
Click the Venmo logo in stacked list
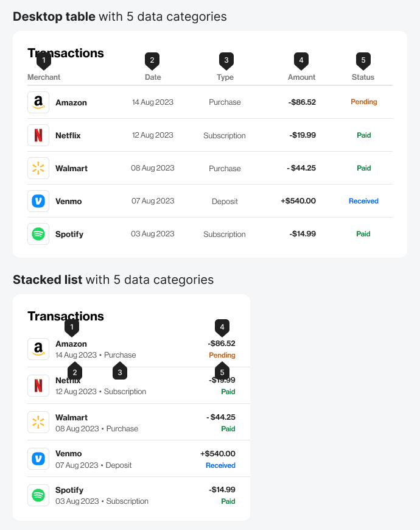[x=38, y=459]
